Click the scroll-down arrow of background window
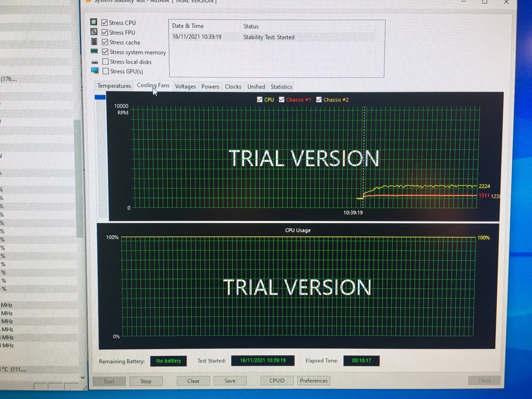 [x=82, y=377]
